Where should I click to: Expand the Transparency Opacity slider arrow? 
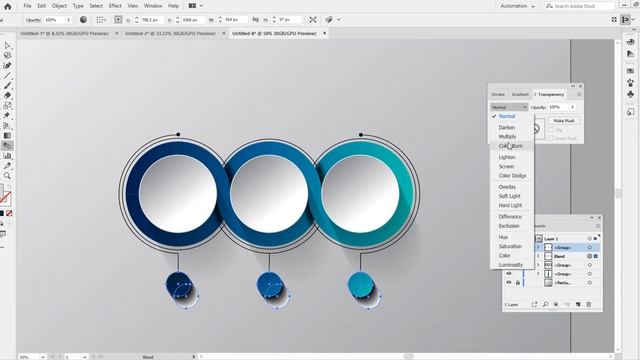click(x=573, y=107)
